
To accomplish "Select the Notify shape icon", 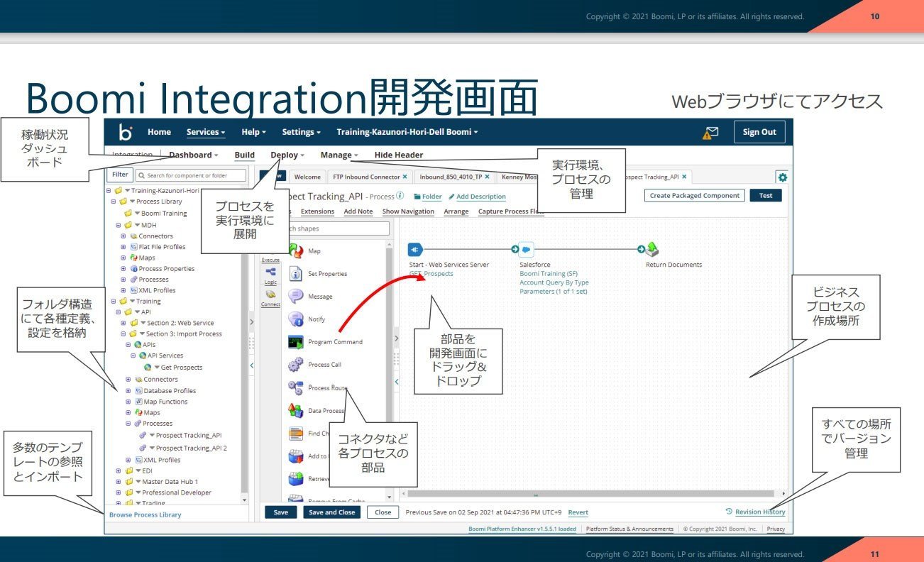I will (296, 319).
